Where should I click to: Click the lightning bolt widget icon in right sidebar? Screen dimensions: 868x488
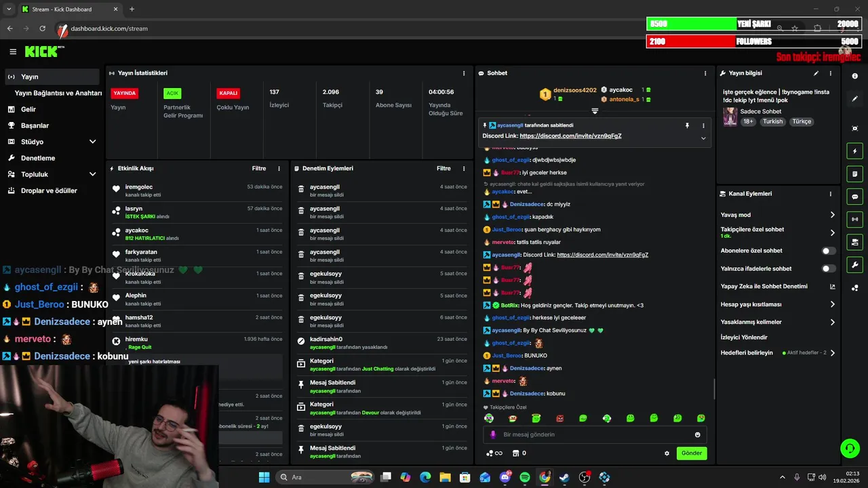tap(854, 151)
